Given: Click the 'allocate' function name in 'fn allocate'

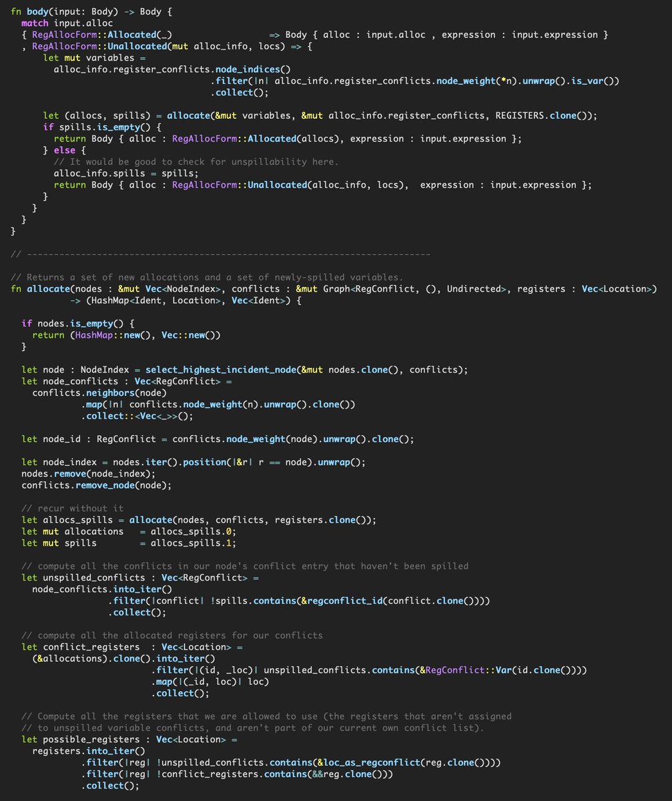Looking at the screenshot, I should 49,288.
